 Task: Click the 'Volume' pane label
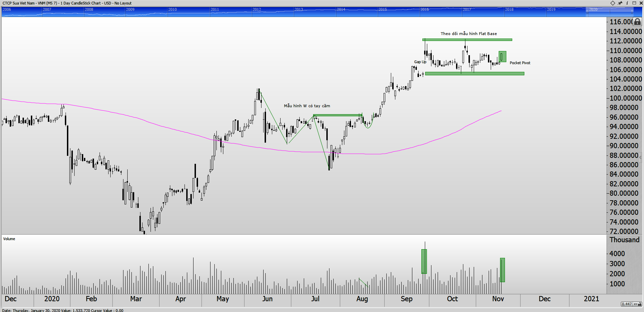tap(9, 239)
